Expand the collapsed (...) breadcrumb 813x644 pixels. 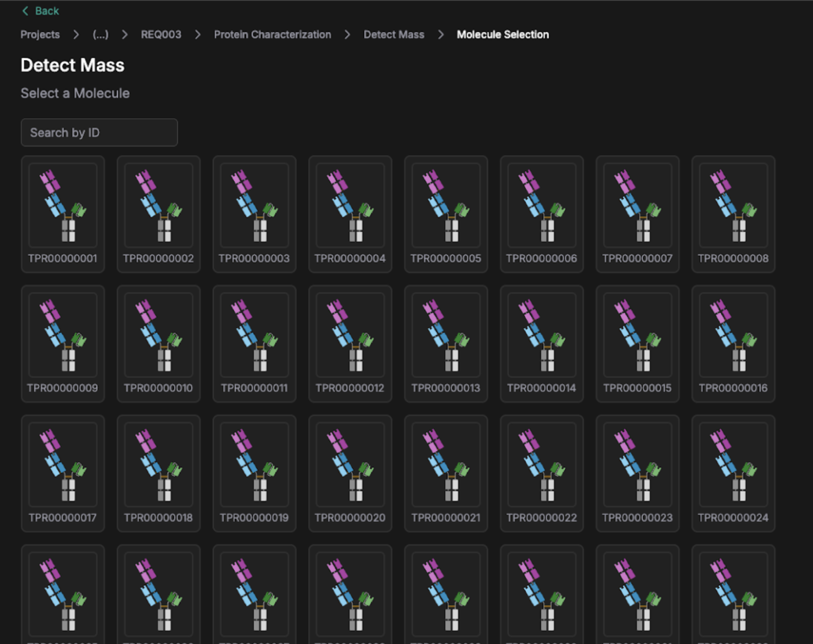(x=100, y=34)
